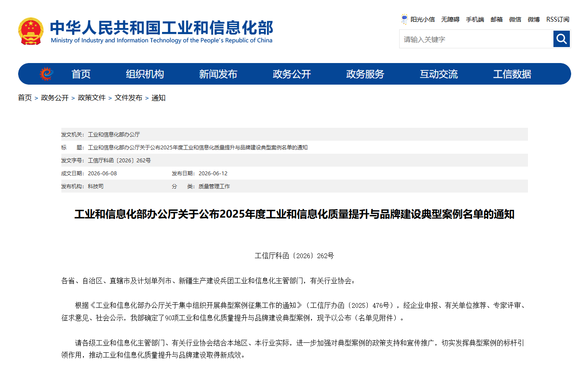This screenshot has width=588, height=370.
Task: Go to 政务公开 in the breadcrumb
Action: 55,98
